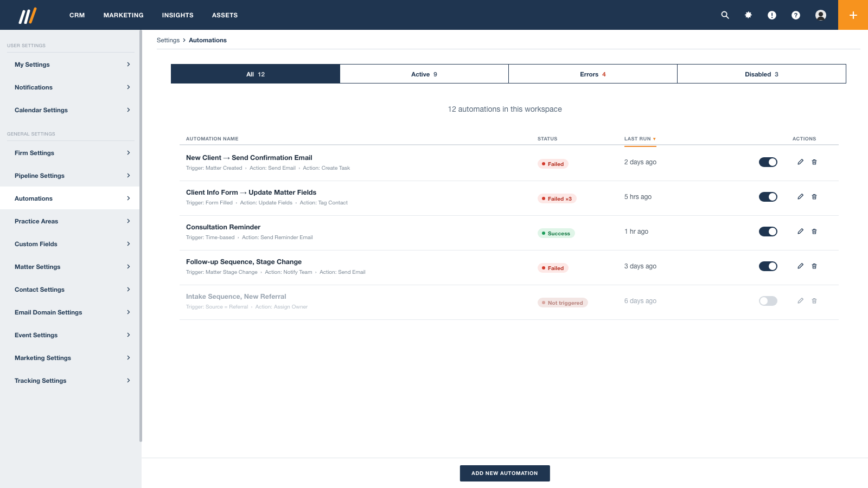The width and height of the screenshot is (868, 488).
Task: Disable the New Client Send Confirmation Email toggle
Action: [768, 162]
